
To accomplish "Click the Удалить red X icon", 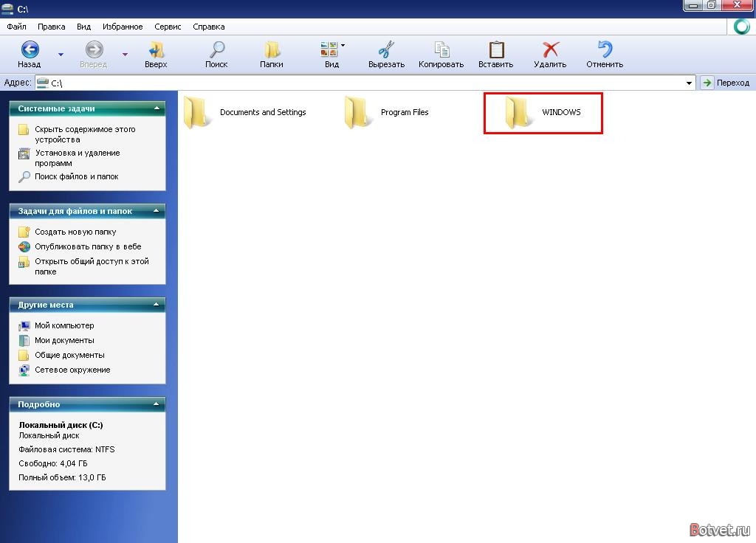I will [x=550, y=49].
